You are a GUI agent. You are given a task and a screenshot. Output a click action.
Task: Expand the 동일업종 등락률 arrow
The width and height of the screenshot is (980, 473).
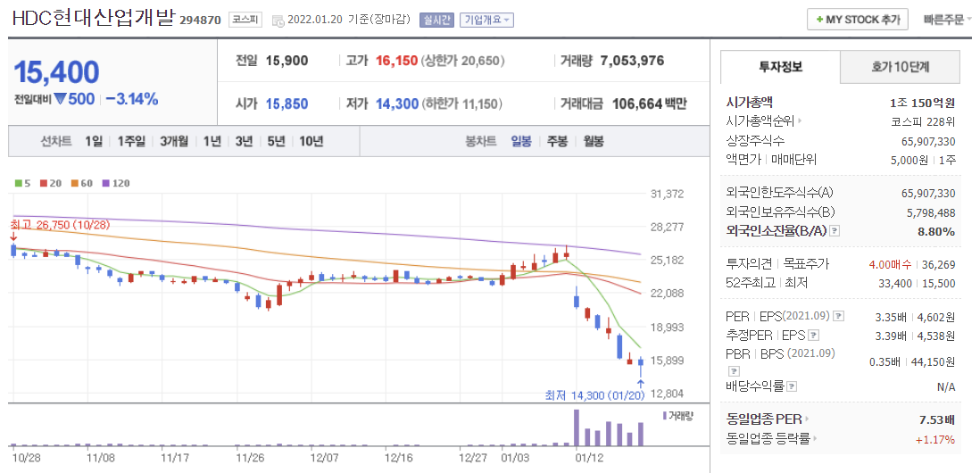pyautogui.click(x=814, y=439)
